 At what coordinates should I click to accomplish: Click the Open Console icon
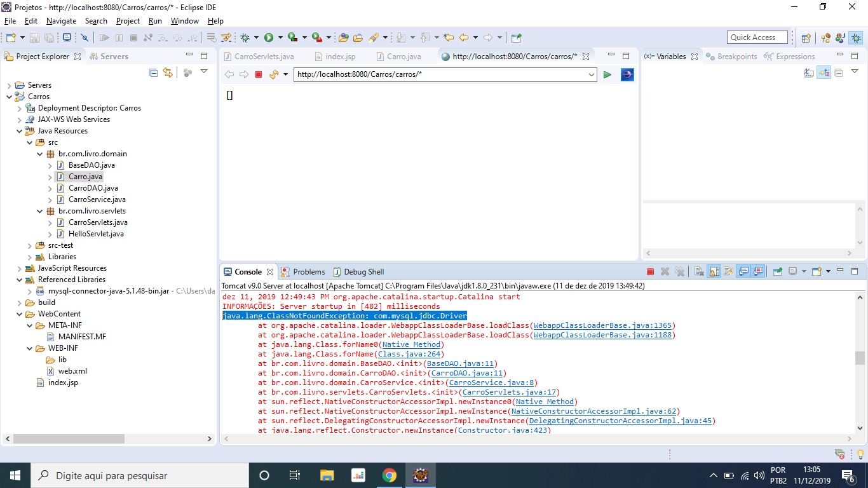tap(817, 271)
